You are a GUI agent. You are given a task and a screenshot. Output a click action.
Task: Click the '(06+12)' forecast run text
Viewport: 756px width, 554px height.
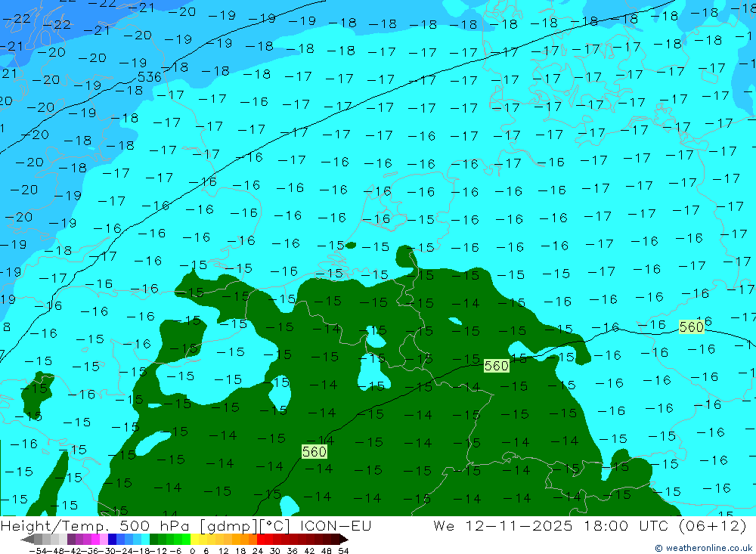(x=712, y=525)
